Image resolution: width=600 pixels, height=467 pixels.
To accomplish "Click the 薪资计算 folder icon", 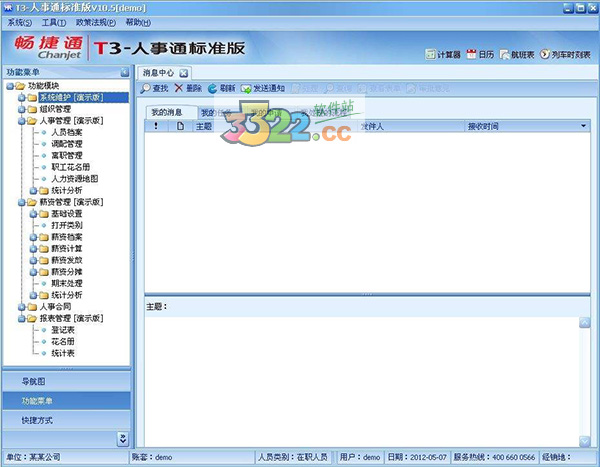I will (44, 249).
